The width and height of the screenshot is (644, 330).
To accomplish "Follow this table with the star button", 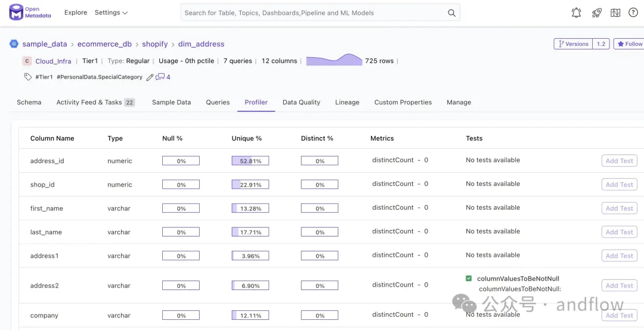I will tap(629, 44).
